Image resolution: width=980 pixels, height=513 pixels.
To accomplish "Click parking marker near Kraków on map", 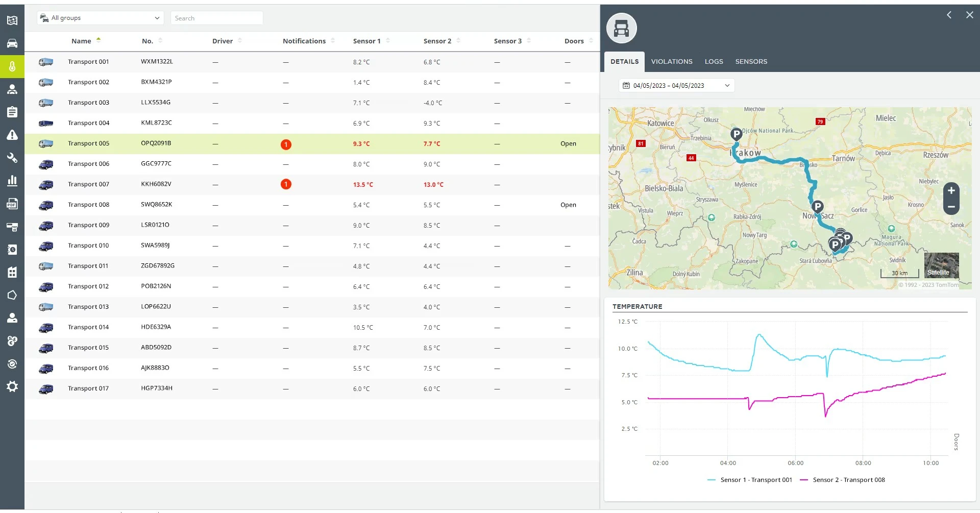I will [x=736, y=134].
